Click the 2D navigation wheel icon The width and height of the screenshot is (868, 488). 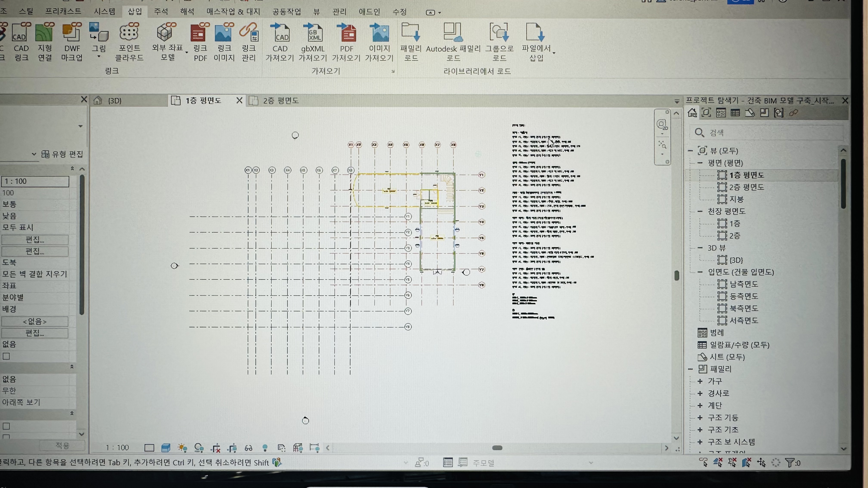pyautogui.click(x=662, y=125)
